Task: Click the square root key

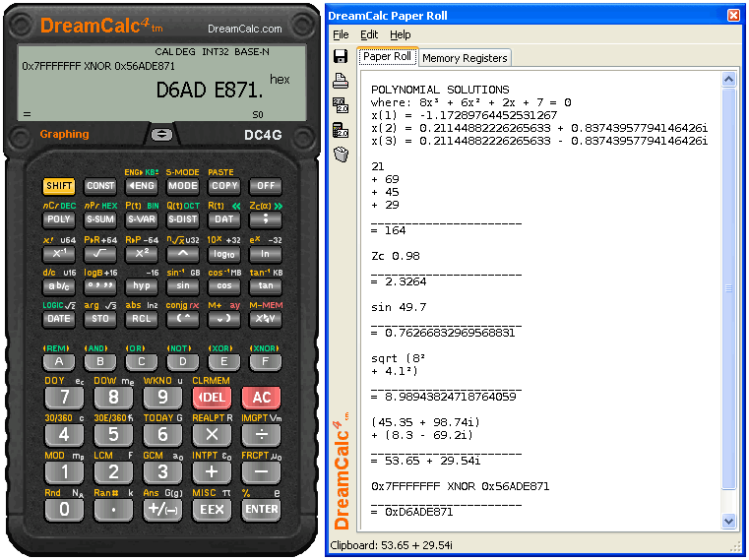Action: coord(100,253)
